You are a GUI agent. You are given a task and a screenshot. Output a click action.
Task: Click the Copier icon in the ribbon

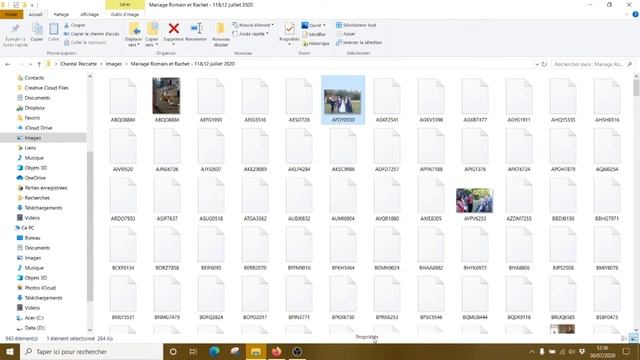tap(37, 29)
